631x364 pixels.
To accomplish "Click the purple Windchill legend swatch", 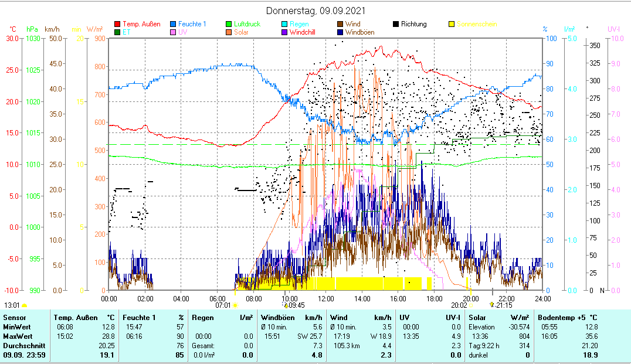I will pos(284,32).
